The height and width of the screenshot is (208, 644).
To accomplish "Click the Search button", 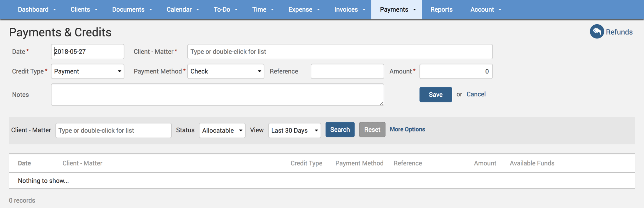I will click(x=340, y=130).
